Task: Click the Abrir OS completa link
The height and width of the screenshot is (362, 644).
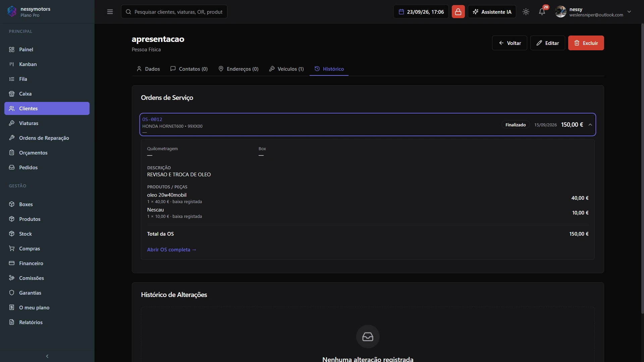Action: [x=171, y=250]
